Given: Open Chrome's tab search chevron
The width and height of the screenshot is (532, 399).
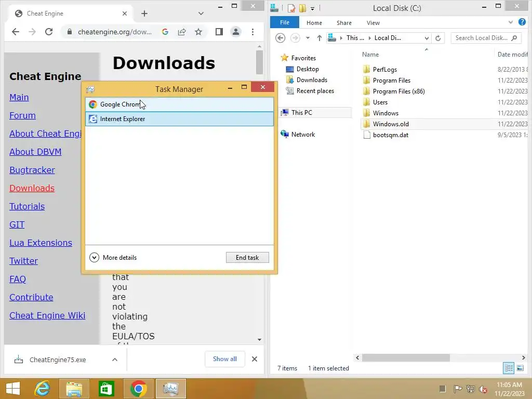Looking at the screenshot, I should point(201,14).
